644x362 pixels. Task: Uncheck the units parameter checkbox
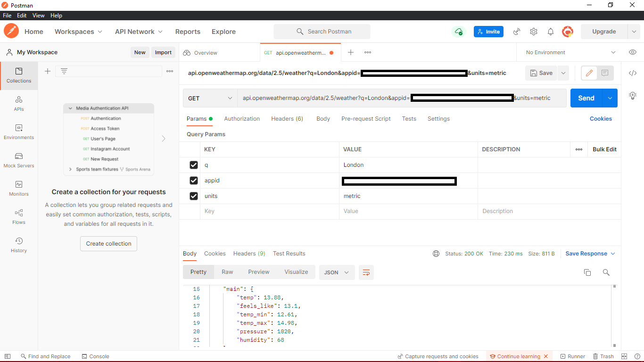coord(193,196)
